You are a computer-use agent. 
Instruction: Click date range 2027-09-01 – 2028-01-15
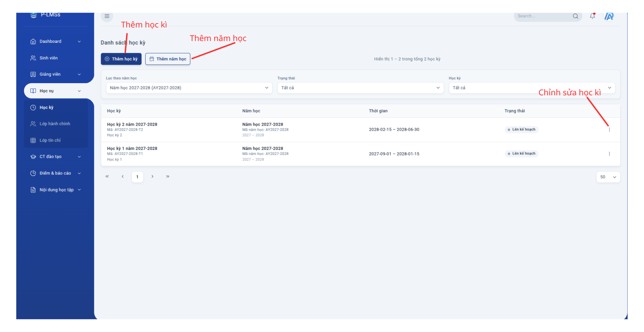(394, 154)
